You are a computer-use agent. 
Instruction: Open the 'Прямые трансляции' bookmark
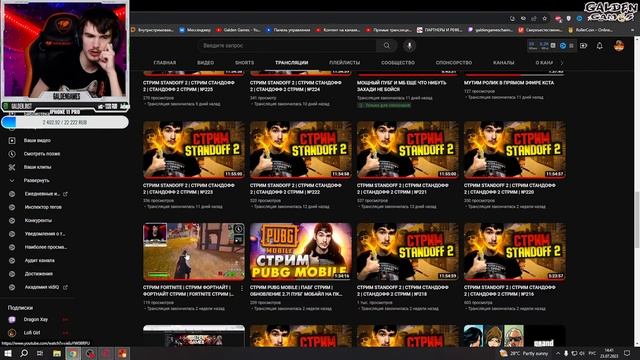389,30
